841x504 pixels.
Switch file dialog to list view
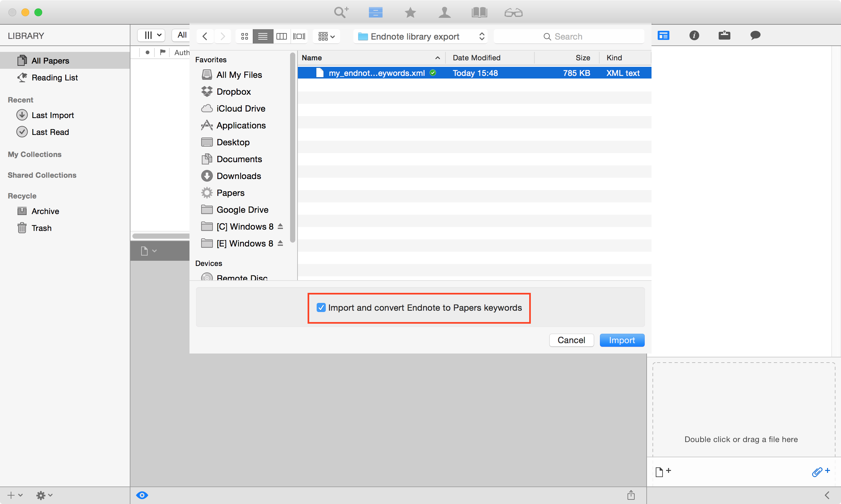tap(262, 36)
